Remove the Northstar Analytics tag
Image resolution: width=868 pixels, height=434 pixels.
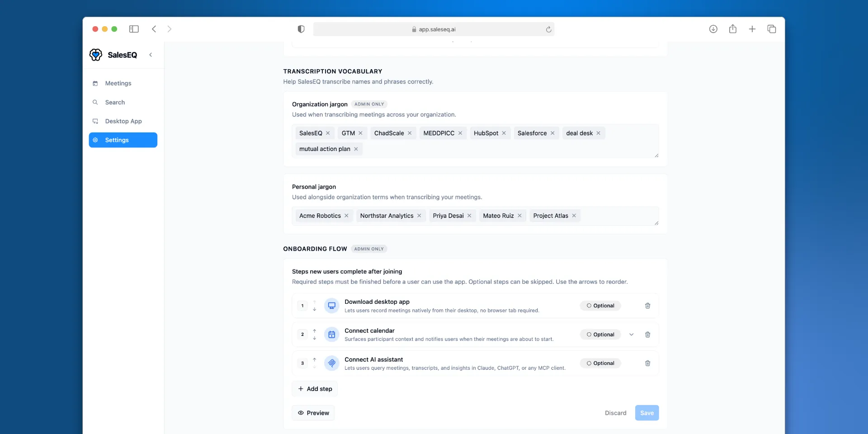pos(419,216)
